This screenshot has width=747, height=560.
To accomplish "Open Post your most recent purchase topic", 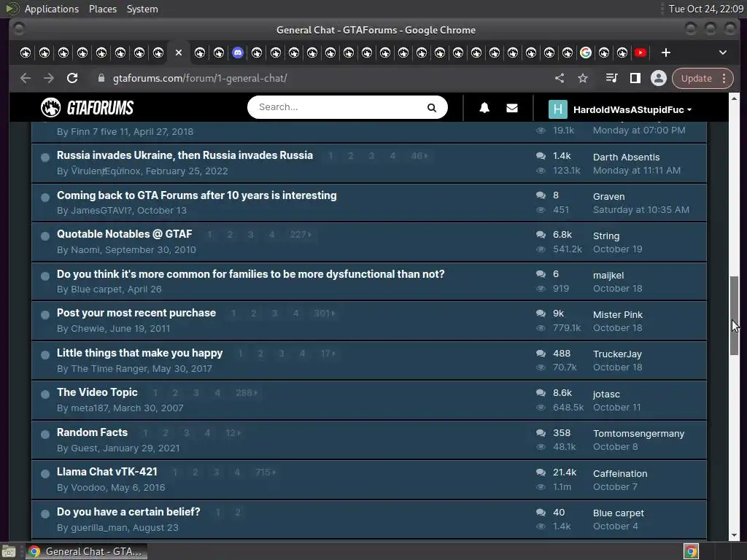I will (x=136, y=313).
